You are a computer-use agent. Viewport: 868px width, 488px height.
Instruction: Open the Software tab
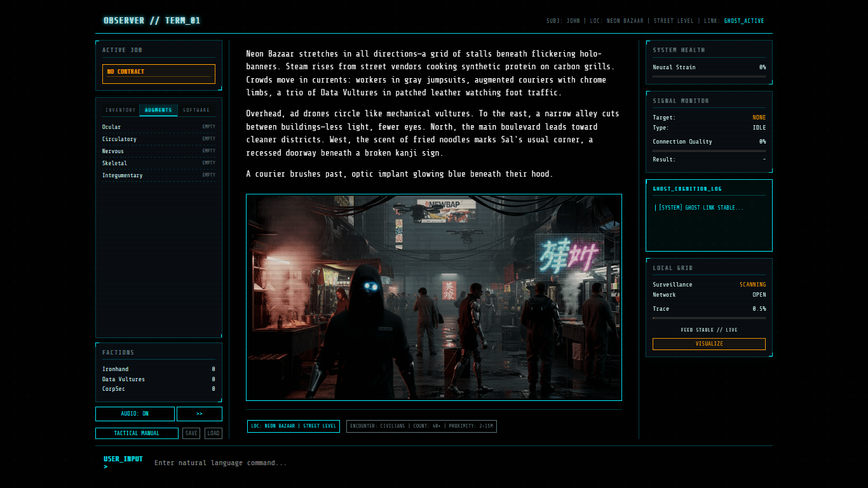point(196,110)
